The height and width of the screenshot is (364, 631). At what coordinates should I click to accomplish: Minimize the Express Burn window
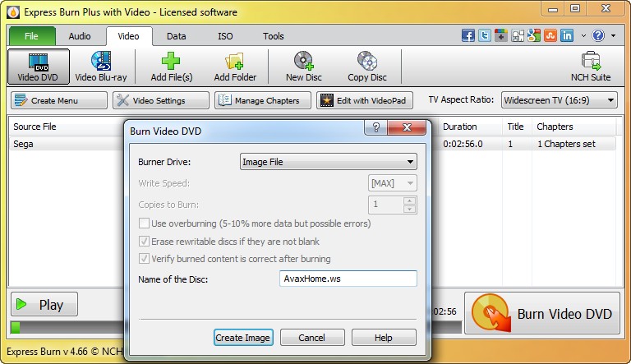[x=553, y=9]
